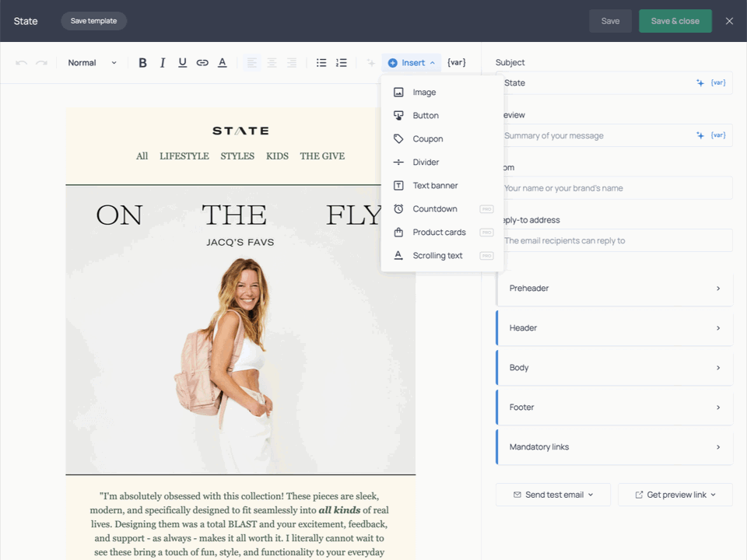Screen dimensions: 747x560
Task: Select Countdown from the Insert menu
Action: 433,208
